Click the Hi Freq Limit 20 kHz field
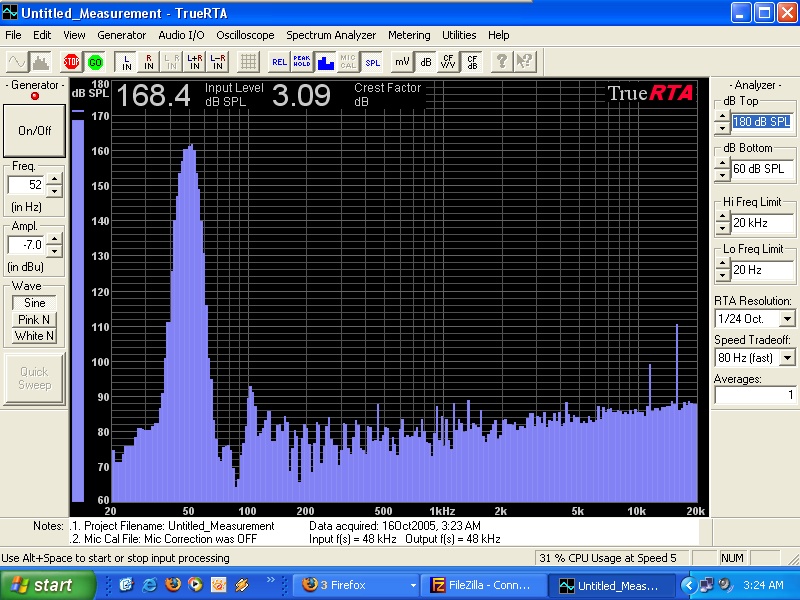Screen dimensions: 800x600 click(x=761, y=222)
